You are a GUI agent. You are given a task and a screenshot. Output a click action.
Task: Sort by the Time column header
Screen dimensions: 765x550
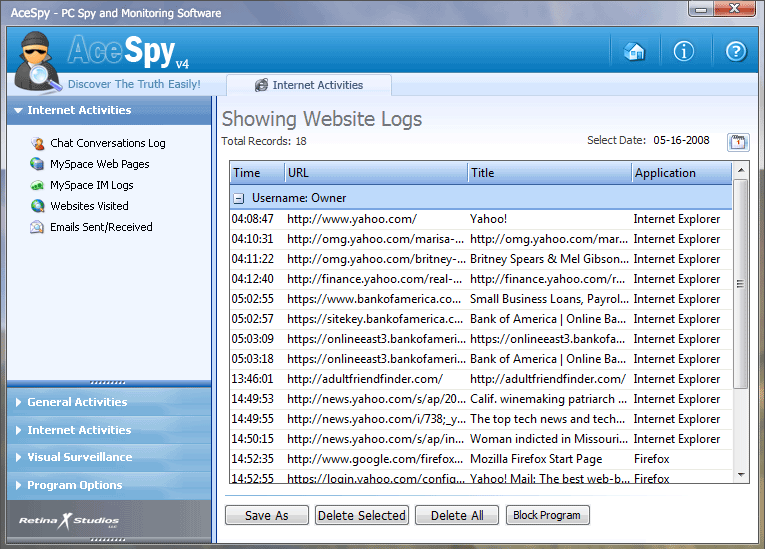(257, 173)
